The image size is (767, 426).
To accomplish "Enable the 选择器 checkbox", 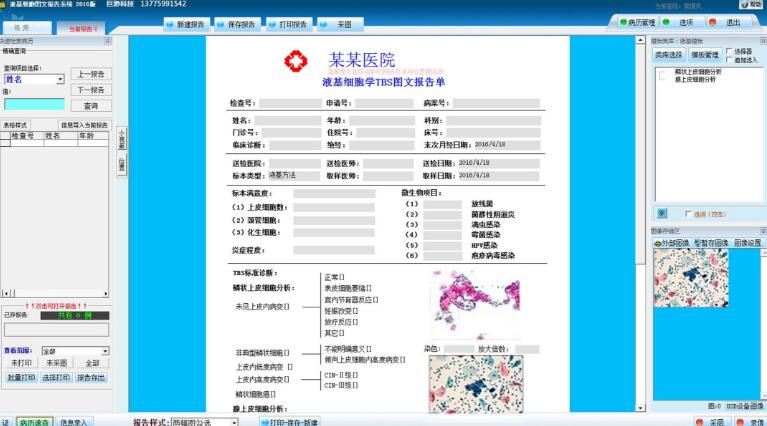I will [x=729, y=51].
